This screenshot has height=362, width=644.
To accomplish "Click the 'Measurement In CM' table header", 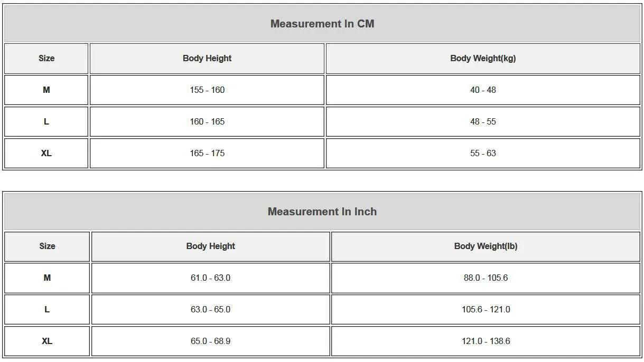I will tap(322, 24).
